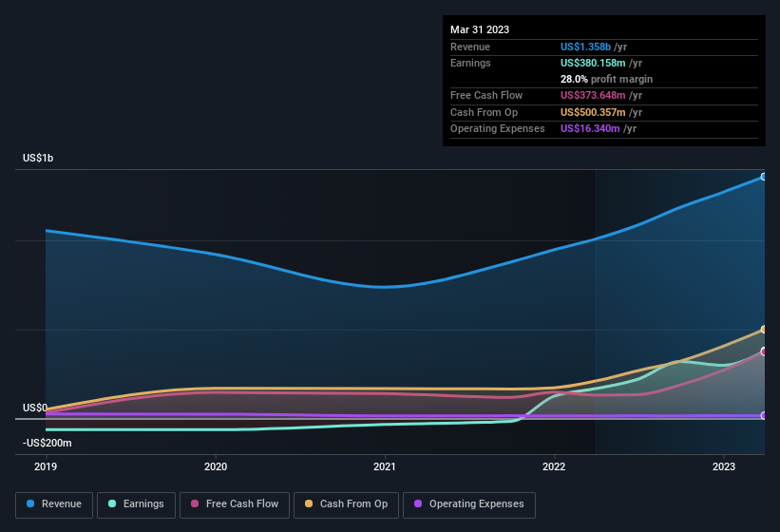This screenshot has height=532, width=780.
Task: Toggle the Operating Expenses legend button
Action: click(469, 504)
